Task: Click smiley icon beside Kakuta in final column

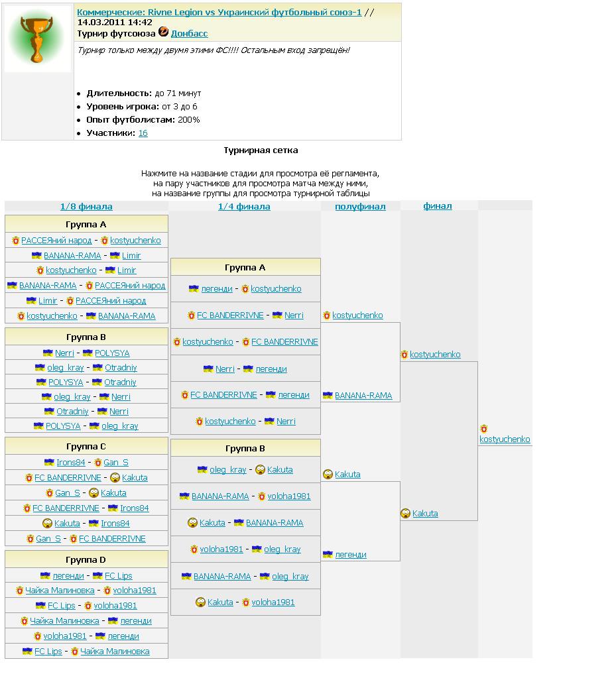Action: click(405, 514)
